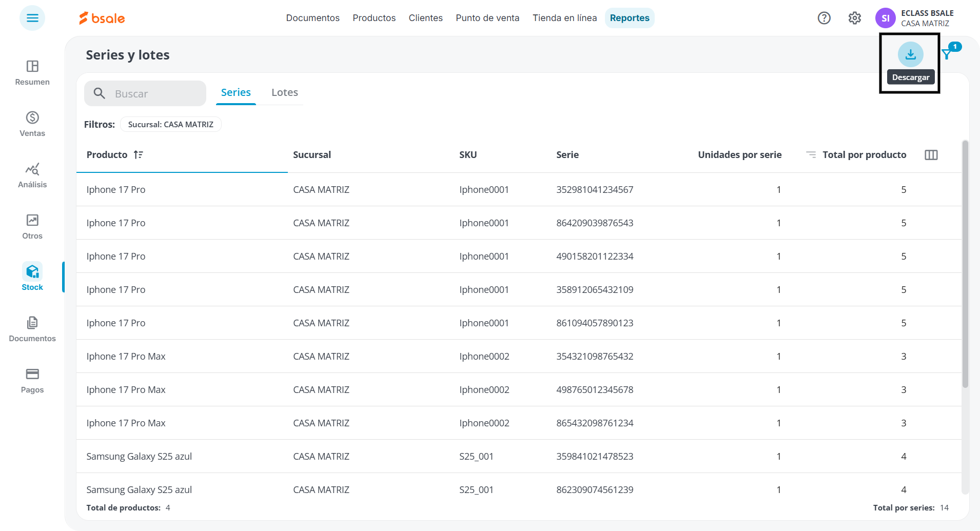Click the bsale logo

click(102, 18)
